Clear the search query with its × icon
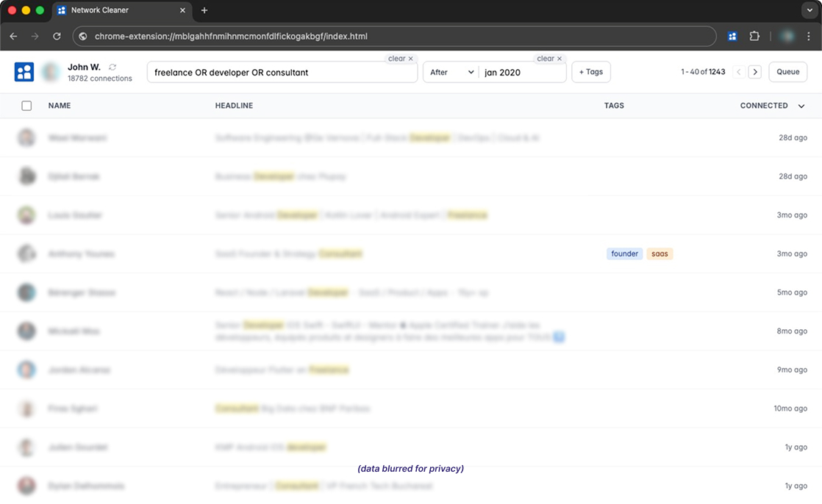 tap(410, 59)
